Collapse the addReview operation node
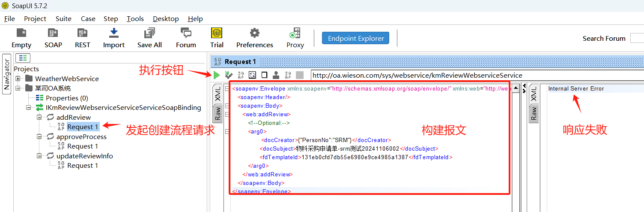644x212 pixels. 39,117
